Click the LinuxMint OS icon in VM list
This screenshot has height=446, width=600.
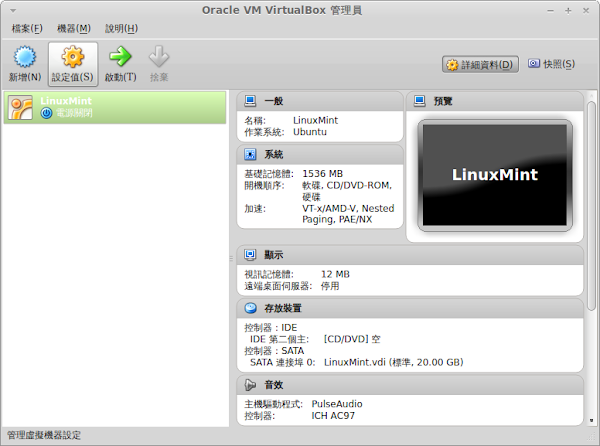[20, 107]
